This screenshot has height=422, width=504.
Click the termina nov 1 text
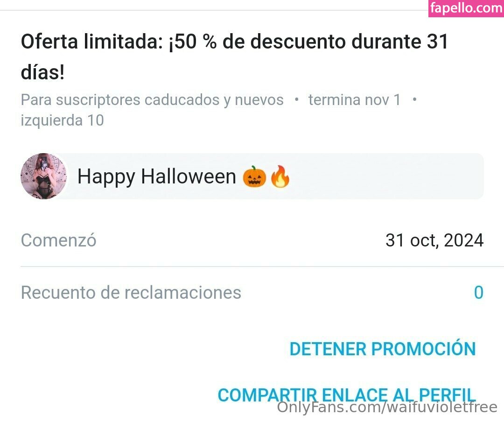(x=355, y=100)
